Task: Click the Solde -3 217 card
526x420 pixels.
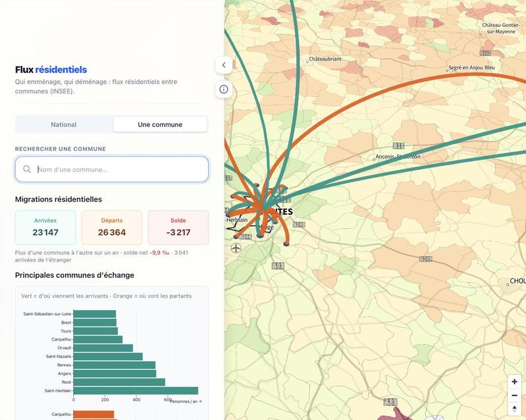Action: pyautogui.click(x=178, y=227)
